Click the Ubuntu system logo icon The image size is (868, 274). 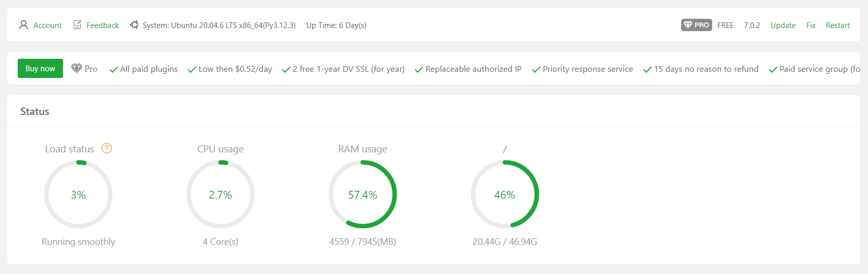[x=134, y=25]
